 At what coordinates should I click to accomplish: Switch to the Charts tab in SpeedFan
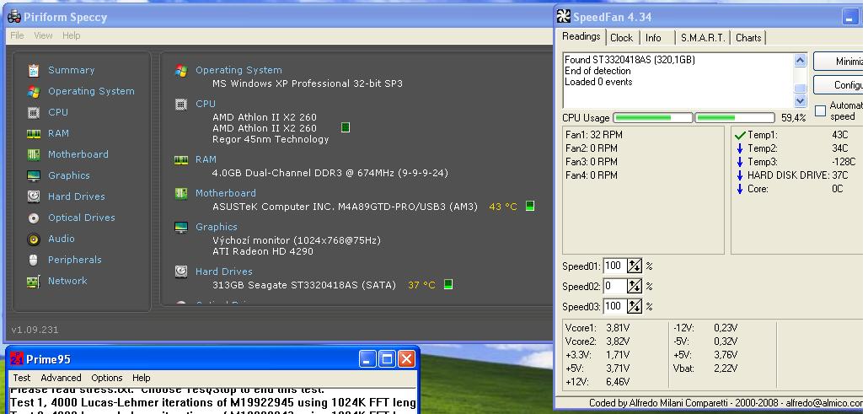point(748,38)
